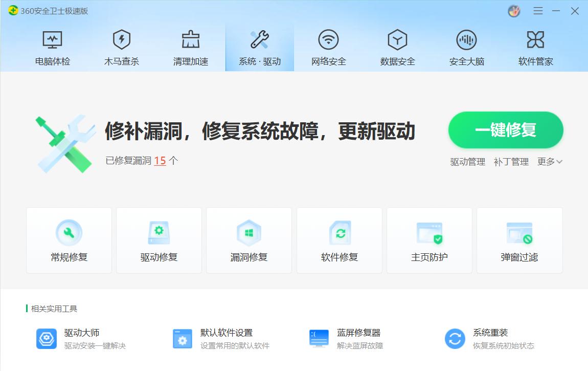Expand the 更多 (More) dropdown

tap(549, 162)
